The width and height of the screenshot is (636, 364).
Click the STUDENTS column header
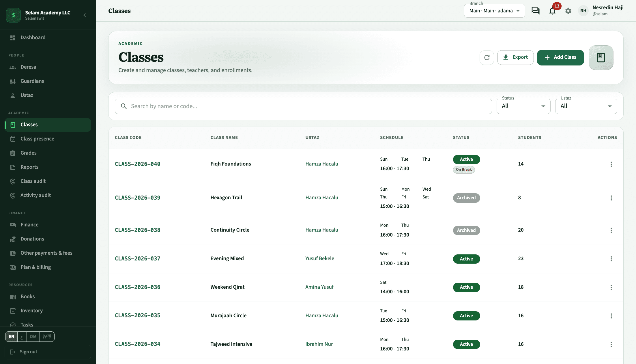[x=530, y=138]
